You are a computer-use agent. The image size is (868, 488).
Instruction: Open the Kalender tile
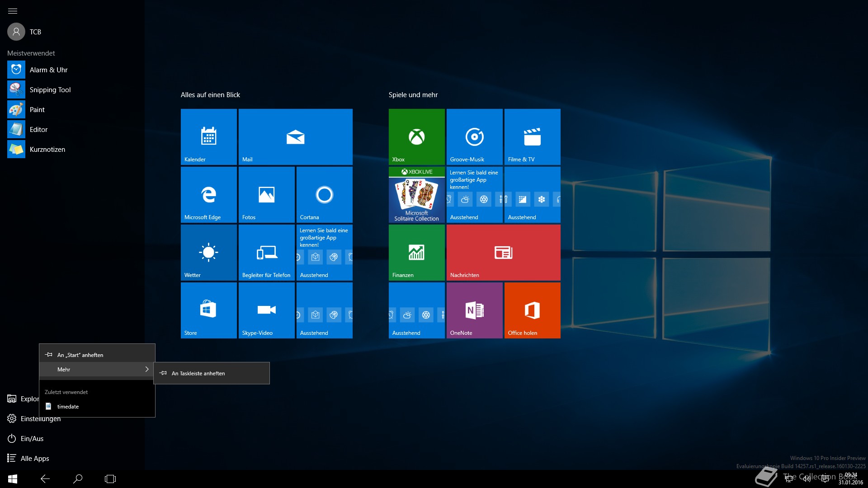(x=209, y=137)
